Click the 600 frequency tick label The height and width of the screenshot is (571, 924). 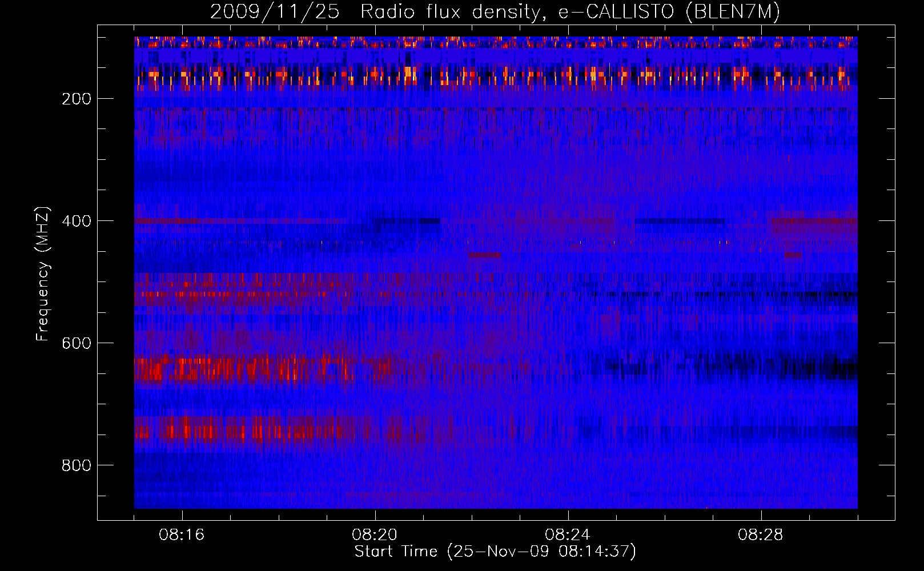77,343
